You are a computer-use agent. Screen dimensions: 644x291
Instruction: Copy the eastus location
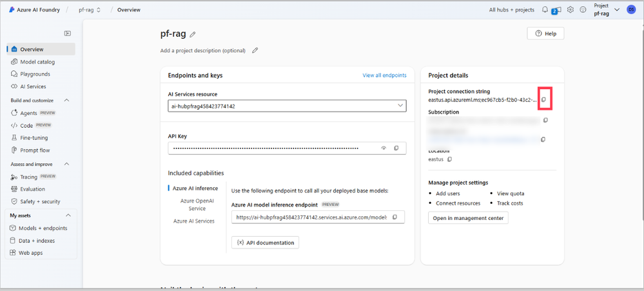[449, 159]
